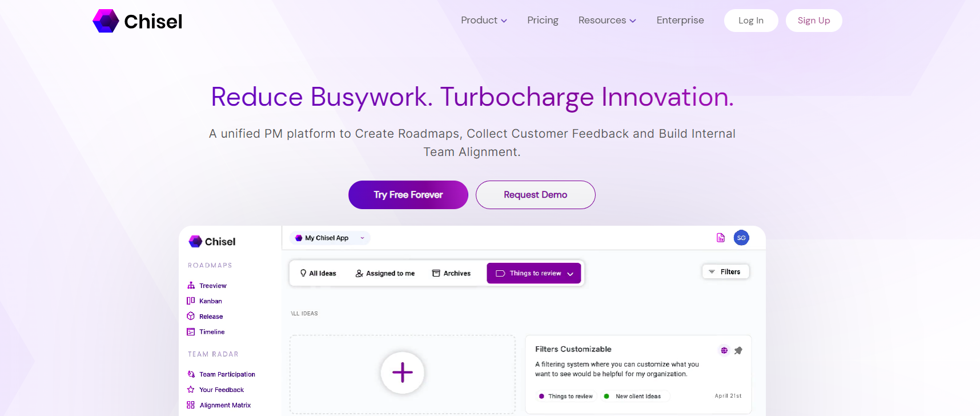Click the plus icon to add idea

click(402, 373)
